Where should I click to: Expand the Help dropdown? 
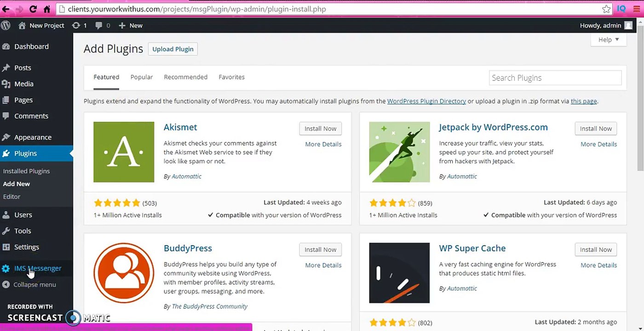coord(609,40)
